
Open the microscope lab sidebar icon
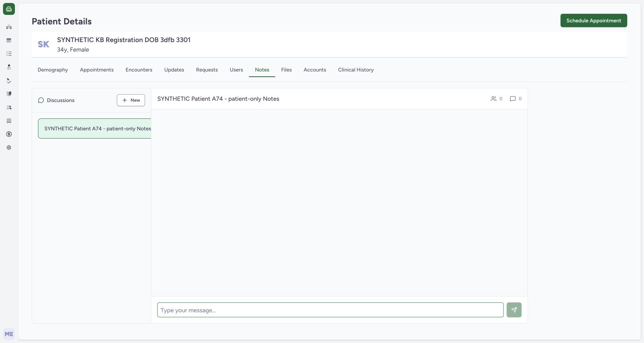coord(9,80)
